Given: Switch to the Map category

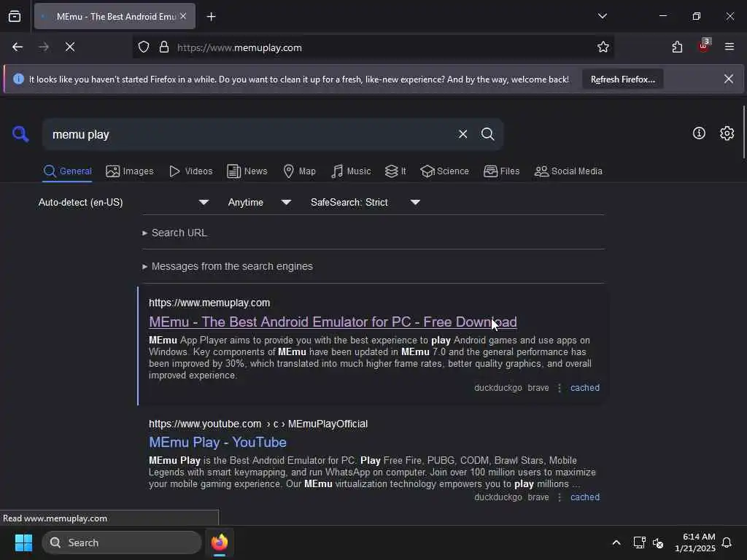Looking at the screenshot, I should 299,171.
